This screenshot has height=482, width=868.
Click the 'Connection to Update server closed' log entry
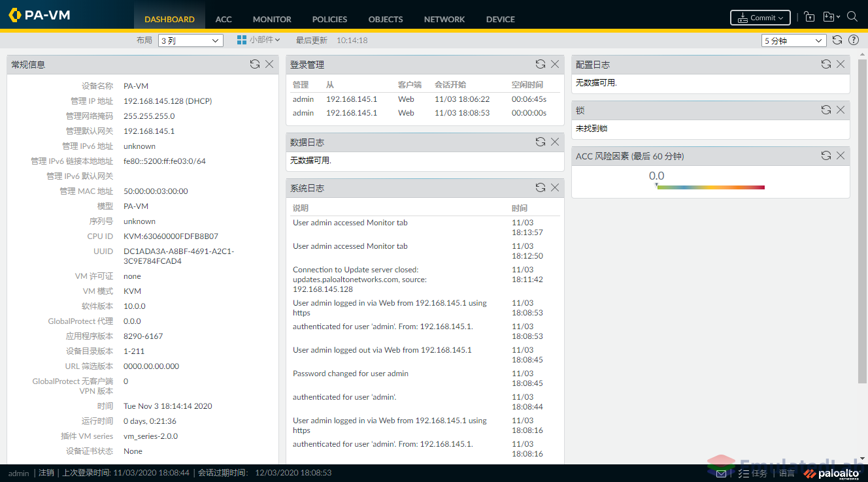pos(359,279)
